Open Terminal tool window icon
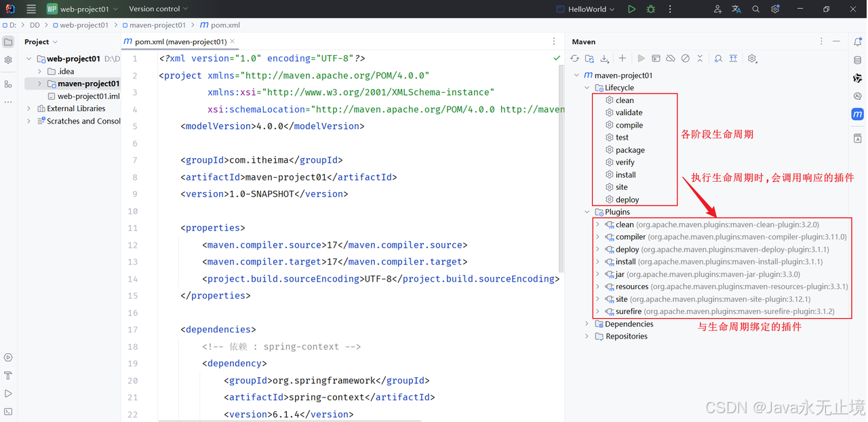 (x=8, y=411)
